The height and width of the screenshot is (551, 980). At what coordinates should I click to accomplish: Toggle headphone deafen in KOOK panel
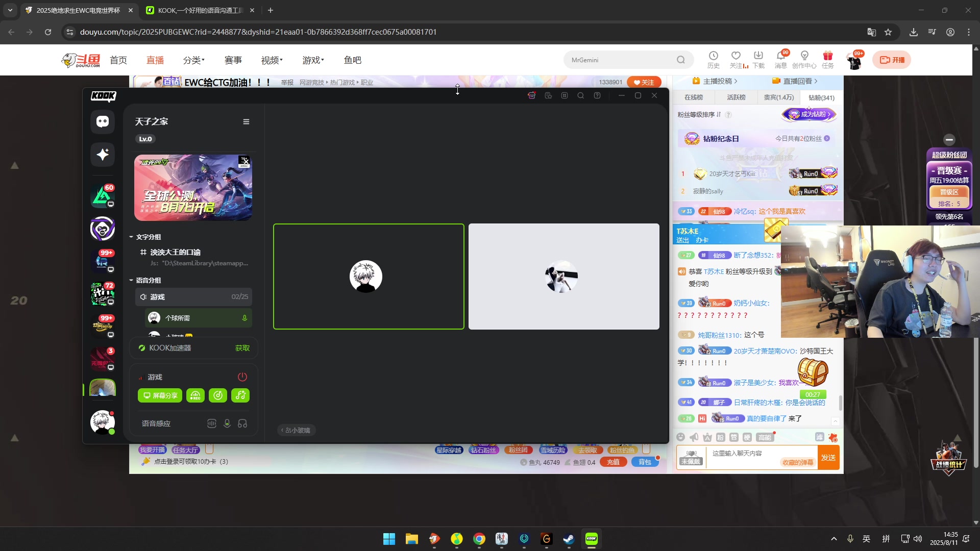(242, 423)
